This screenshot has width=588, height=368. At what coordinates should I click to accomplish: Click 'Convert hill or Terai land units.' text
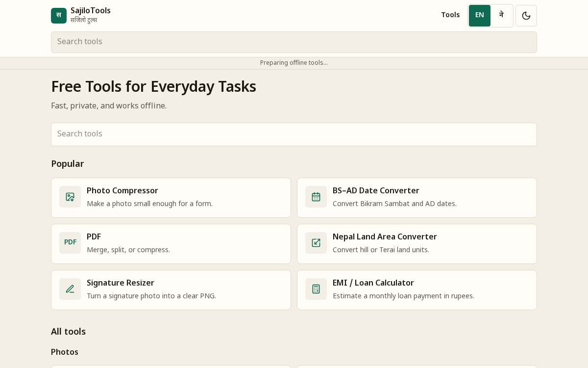[x=381, y=250]
